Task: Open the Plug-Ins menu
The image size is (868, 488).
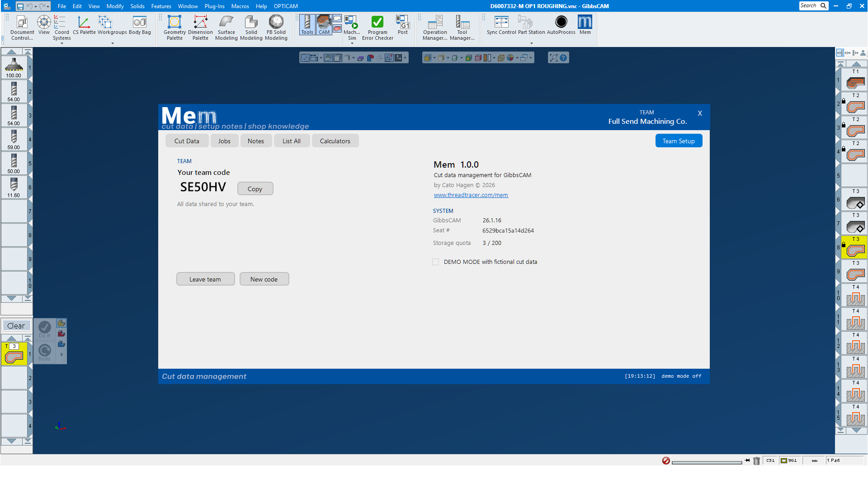Action: [214, 6]
